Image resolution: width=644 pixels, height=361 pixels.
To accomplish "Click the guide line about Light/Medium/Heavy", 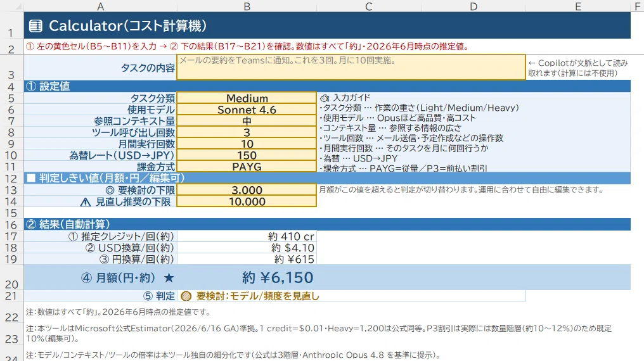I will [x=420, y=108].
